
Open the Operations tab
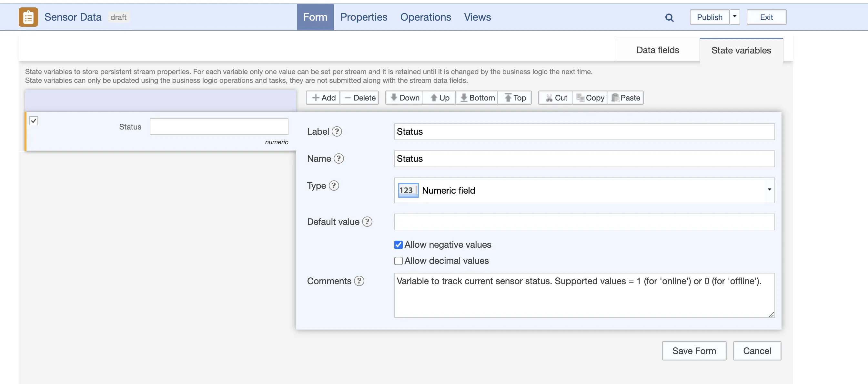(425, 17)
